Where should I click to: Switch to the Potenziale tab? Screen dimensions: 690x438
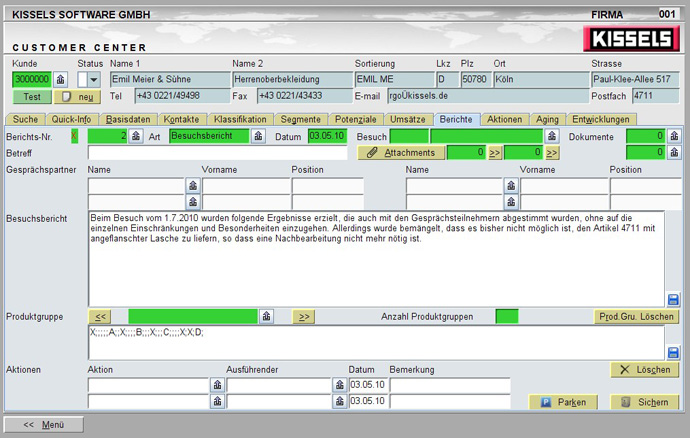pos(356,119)
